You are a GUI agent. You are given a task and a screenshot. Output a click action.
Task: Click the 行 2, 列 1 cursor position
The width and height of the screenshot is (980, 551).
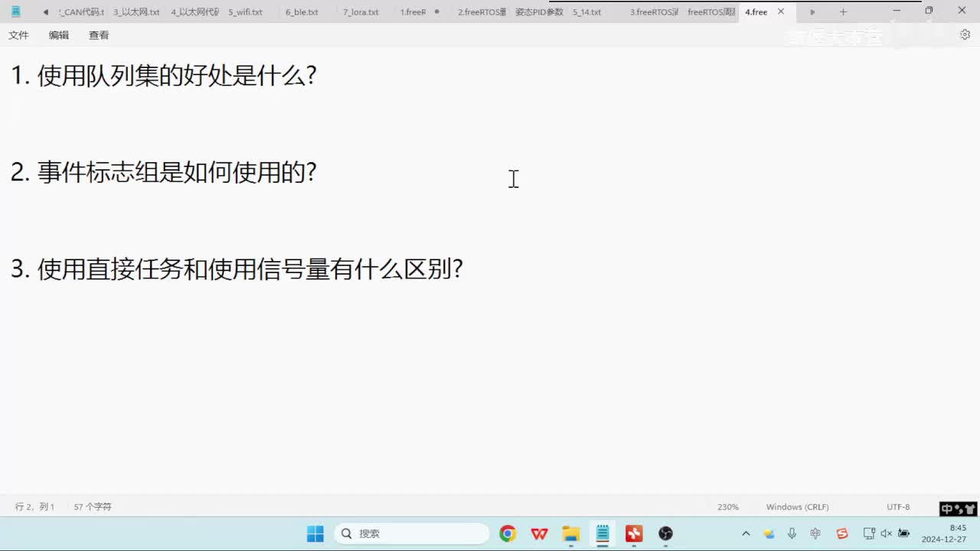coord(34,507)
